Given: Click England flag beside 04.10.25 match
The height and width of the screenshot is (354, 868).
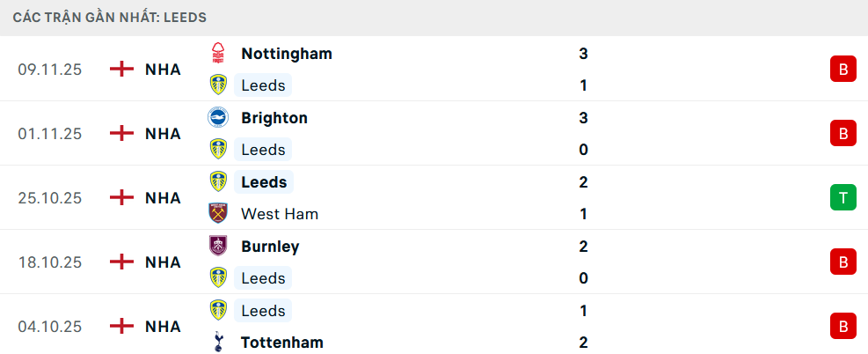Looking at the screenshot, I should point(121,327).
